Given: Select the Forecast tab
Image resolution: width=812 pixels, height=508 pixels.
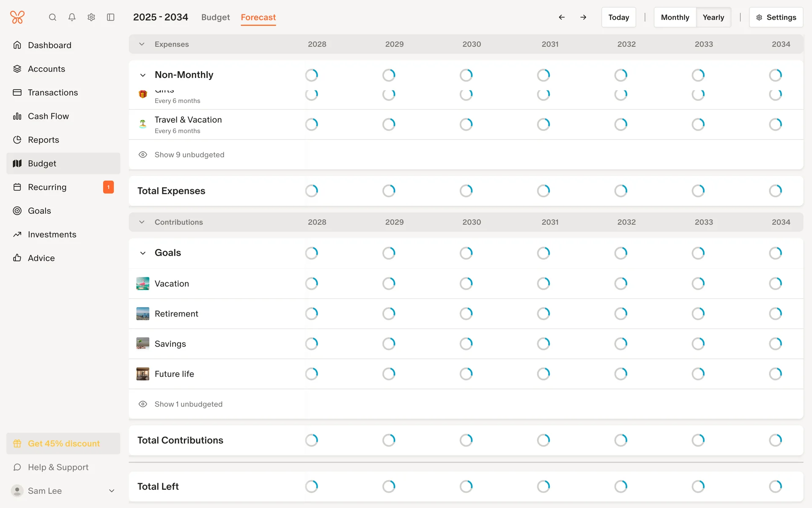Looking at the screenshot, I should (258, 17).
